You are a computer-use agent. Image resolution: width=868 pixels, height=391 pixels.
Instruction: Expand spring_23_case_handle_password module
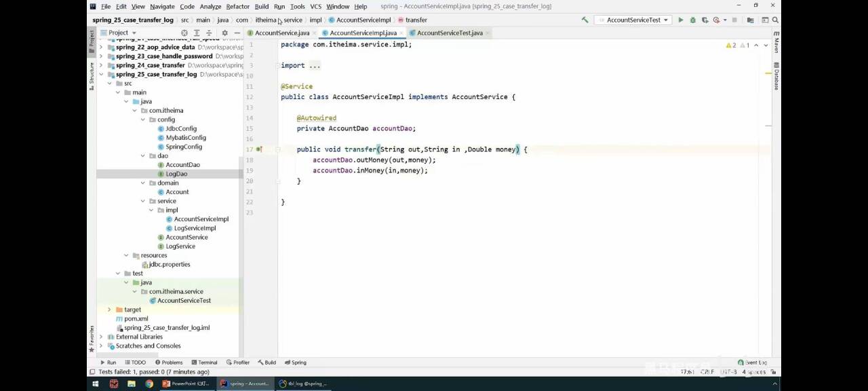click(101, 56)
